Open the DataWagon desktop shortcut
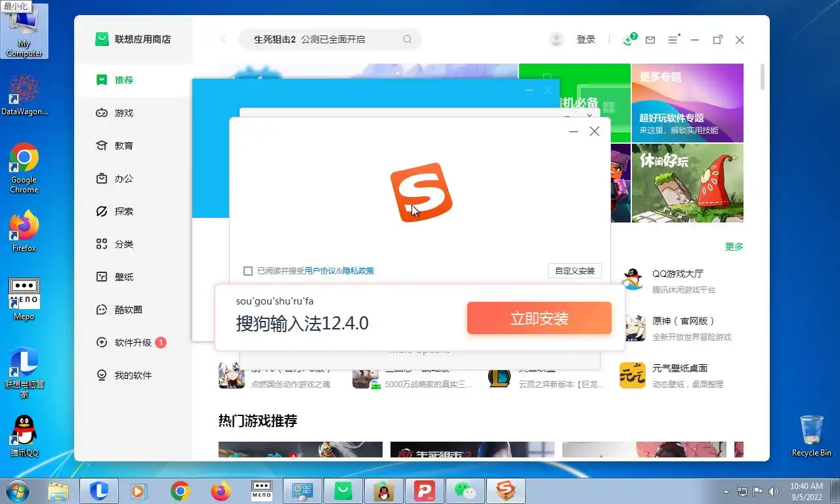This screenshot has width=840, height=504. [x=24, y=96]
